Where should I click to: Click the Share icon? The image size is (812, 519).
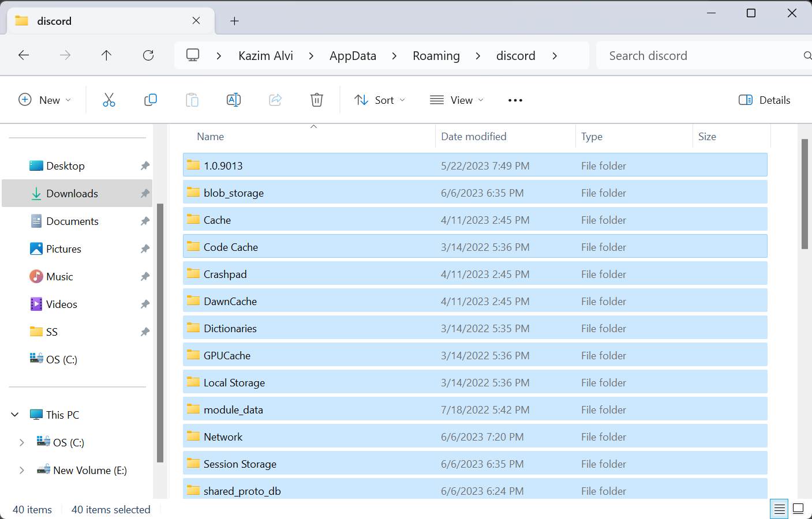[275, 100]
